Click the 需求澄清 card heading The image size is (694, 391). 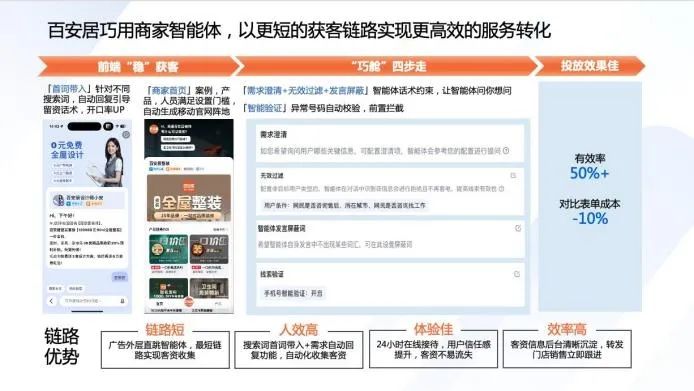click(x=274, y=135)
